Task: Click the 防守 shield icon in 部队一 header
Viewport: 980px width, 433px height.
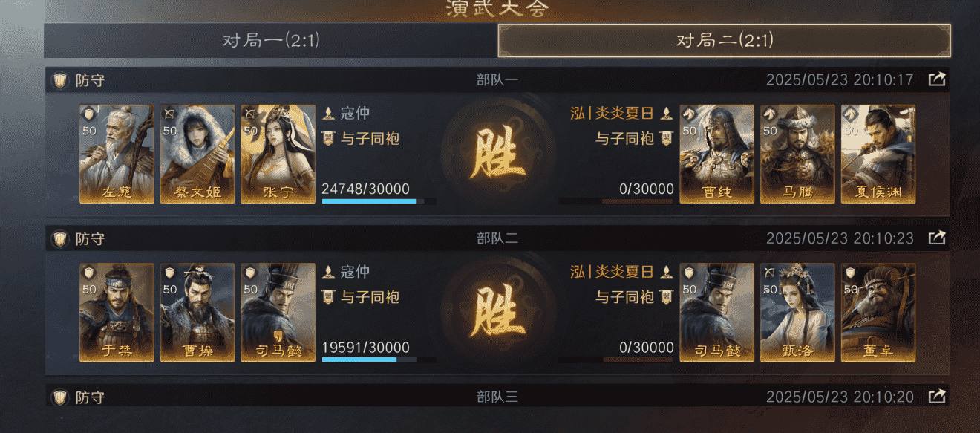Action: (59, 80)
